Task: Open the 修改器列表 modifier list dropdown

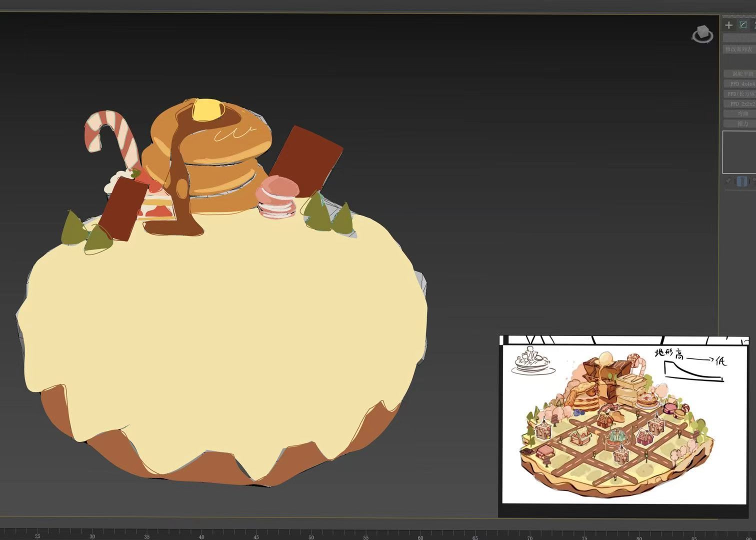Action: 740,49
